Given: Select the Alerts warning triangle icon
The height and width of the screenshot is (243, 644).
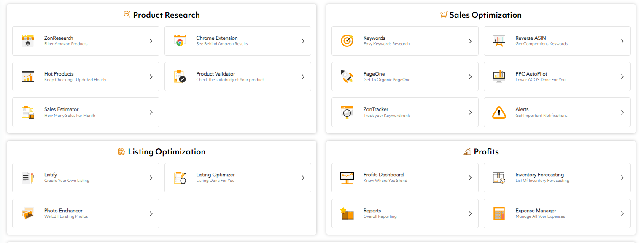Looking at the screenshot, I should [x=499, y=112].
